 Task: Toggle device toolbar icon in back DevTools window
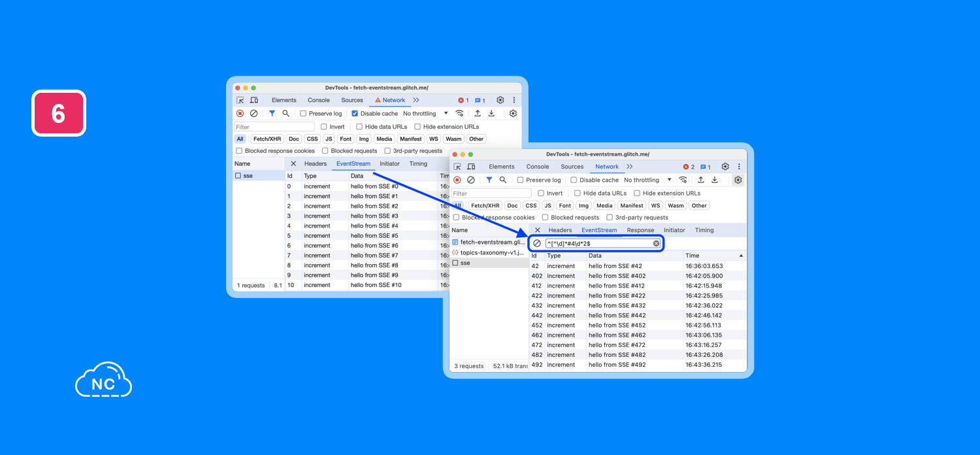[x=254, y=100]
